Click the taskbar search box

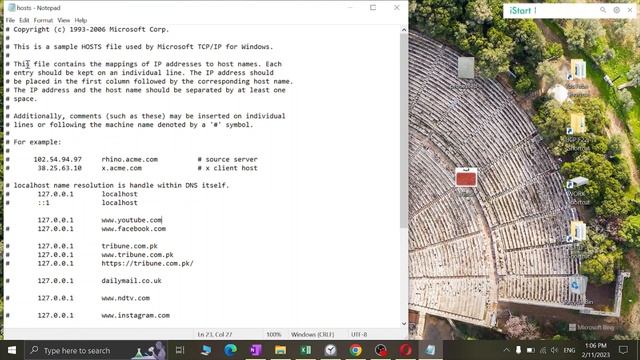click(x=96, y=350)
